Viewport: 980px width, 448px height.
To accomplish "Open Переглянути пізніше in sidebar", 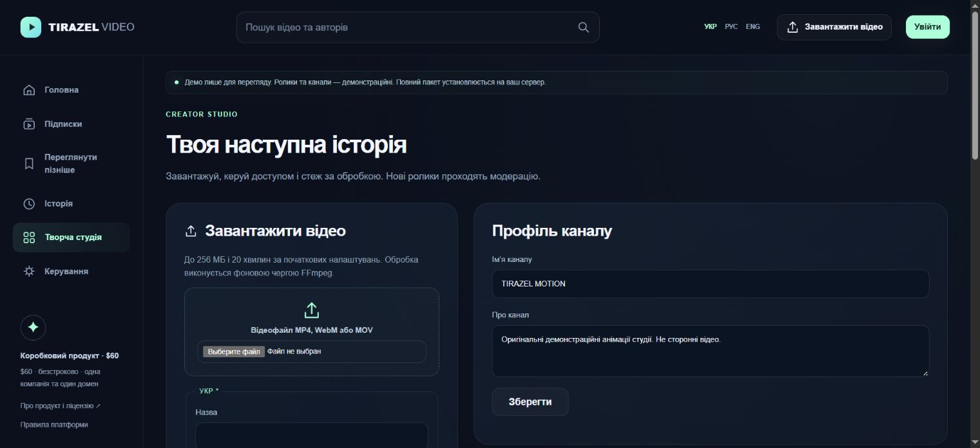I will 72,163.
